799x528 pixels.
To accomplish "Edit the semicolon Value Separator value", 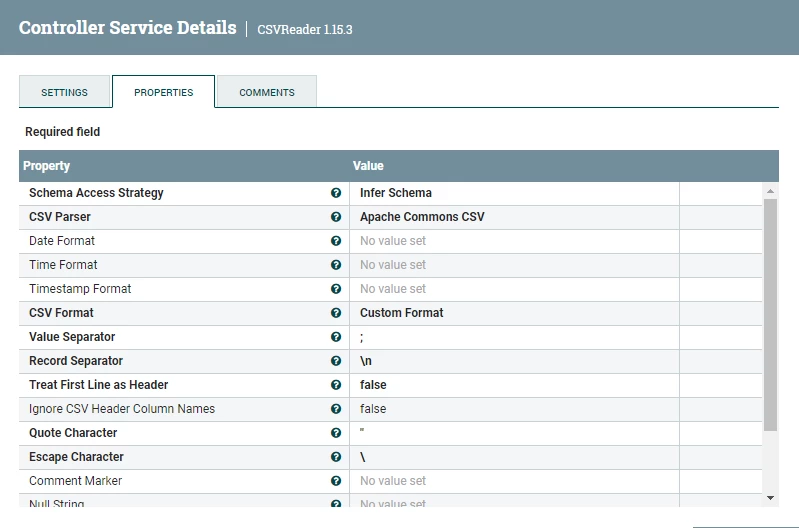I will 514,337.
